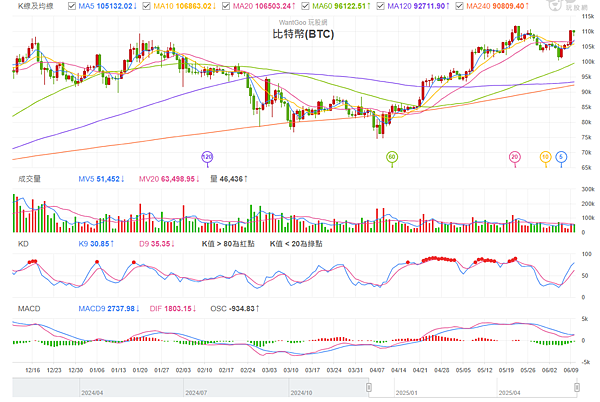The width and height of the screenshot is (600, 402).
Task: Click the 量 46,436 volume value
Action: tap(229, 179)
